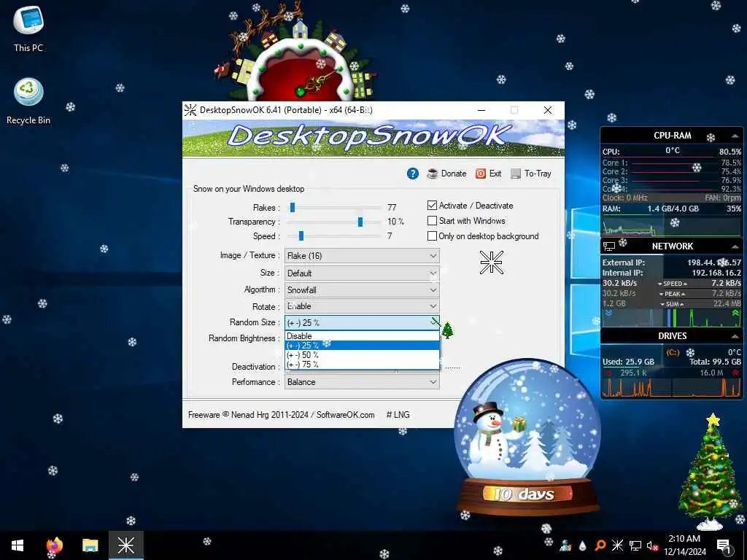Screen dimensions: 747x560
Task: Click the desktop Christmas tree decoration
Action: point(711,472)
